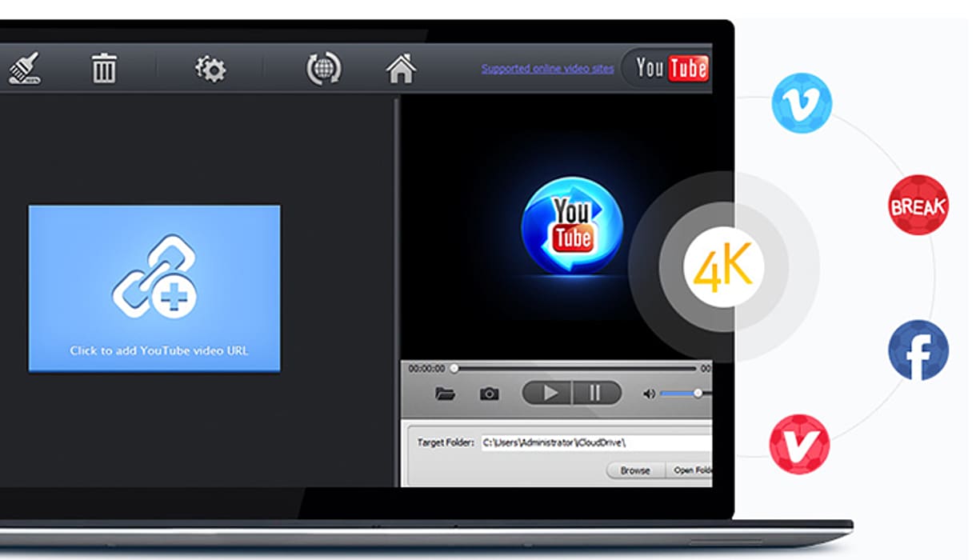Open folder icon in player controls
The width and height of the screenshot is (980, 560).
point(445,394)
